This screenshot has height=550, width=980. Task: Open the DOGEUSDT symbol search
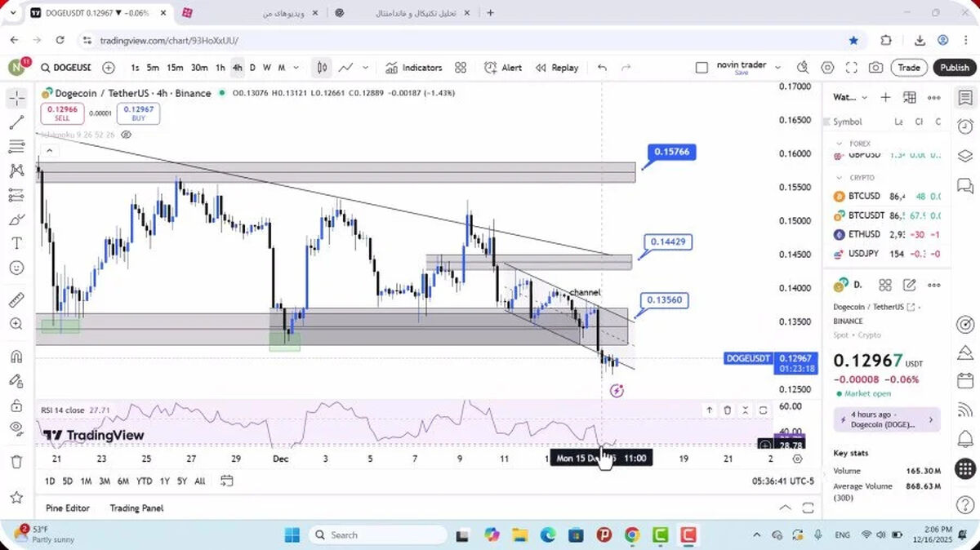coord(65,68)
